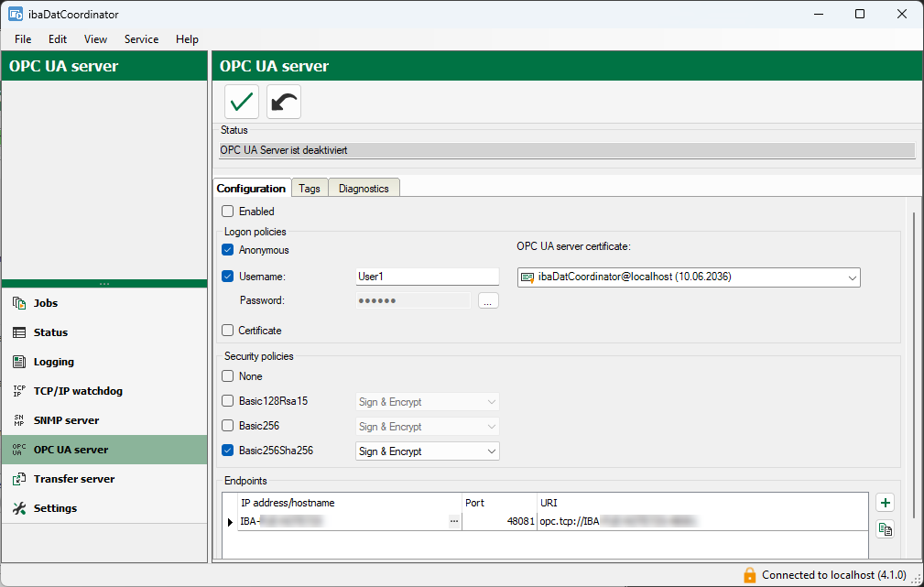Click the sidebar splitter grip dots
This screenshot has height=587, width=924.
[x=104, y=284]
